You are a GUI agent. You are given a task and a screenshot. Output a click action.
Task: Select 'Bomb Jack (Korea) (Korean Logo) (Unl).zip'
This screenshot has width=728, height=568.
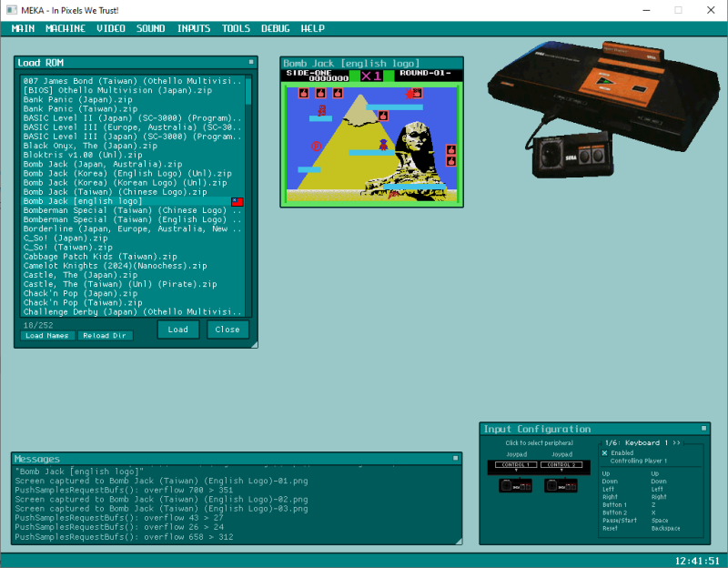click(133, 183)
